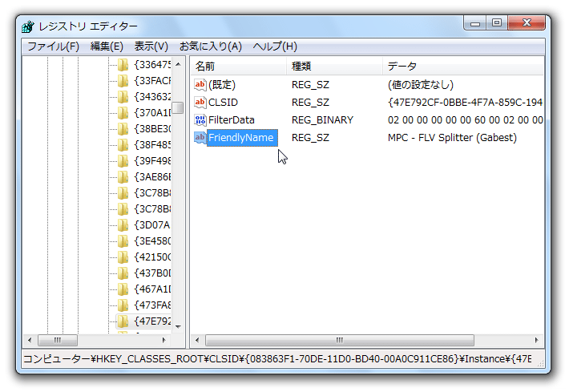Select the {437B0D folder icon
This screenshot has width=569, height=392.
[x=123, y=273]
